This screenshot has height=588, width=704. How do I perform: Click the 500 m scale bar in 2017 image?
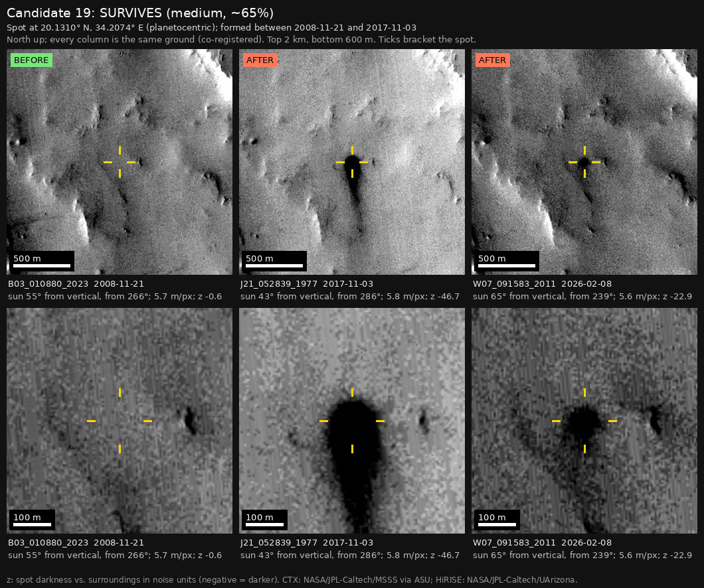point(274,261)
